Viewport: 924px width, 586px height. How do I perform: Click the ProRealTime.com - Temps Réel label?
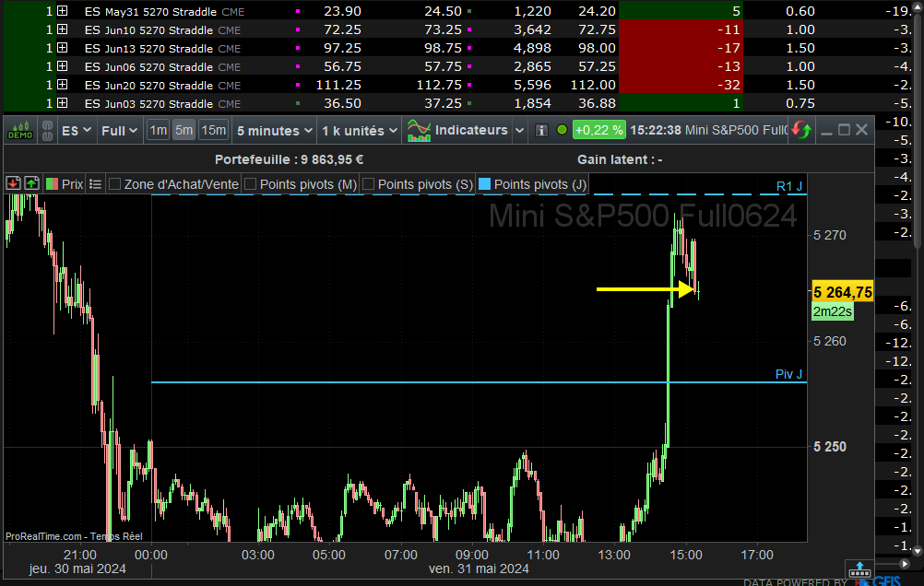pyautogui.click(x=74, y=536)
